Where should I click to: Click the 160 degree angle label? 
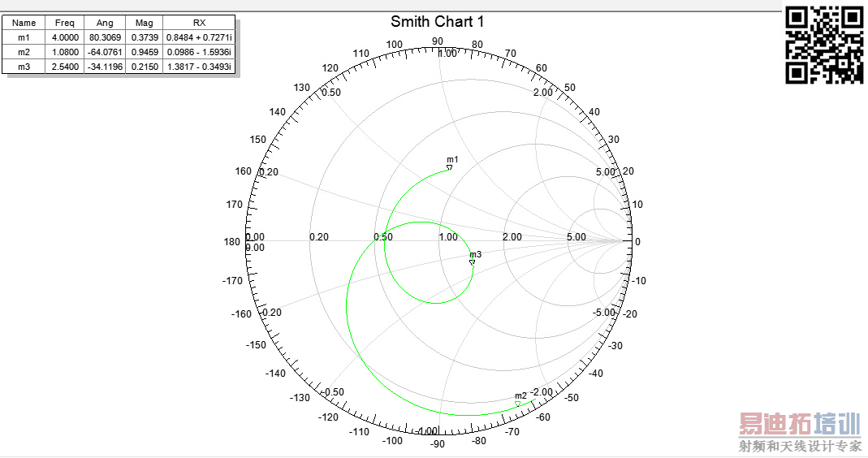[244, 171]
